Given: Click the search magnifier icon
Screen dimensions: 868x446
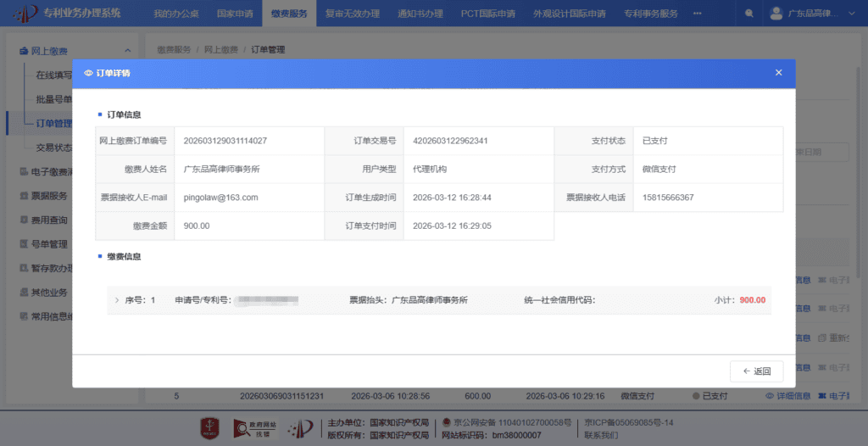Looking at the screenshot, I should [749, 14].
